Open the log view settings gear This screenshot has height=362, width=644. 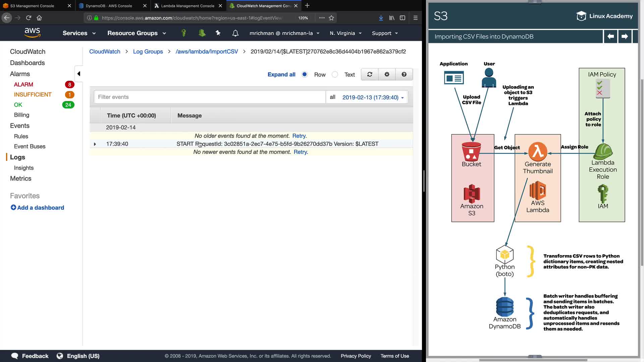tap(387, 74)
